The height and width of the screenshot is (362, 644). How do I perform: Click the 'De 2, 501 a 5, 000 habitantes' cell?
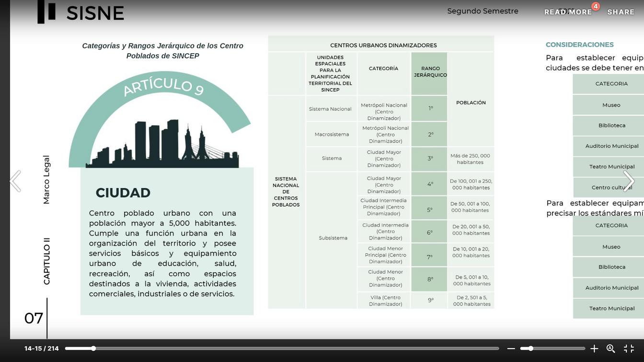[471, 301]
